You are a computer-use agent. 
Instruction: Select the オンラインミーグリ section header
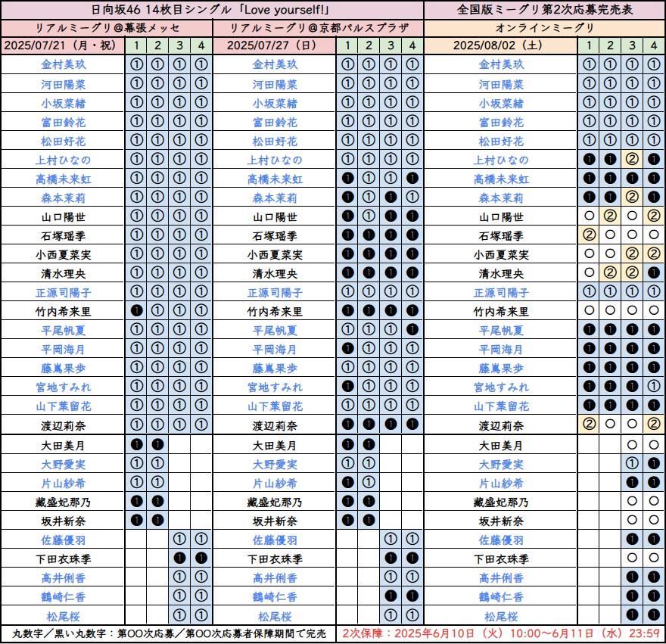coord(545,28)
